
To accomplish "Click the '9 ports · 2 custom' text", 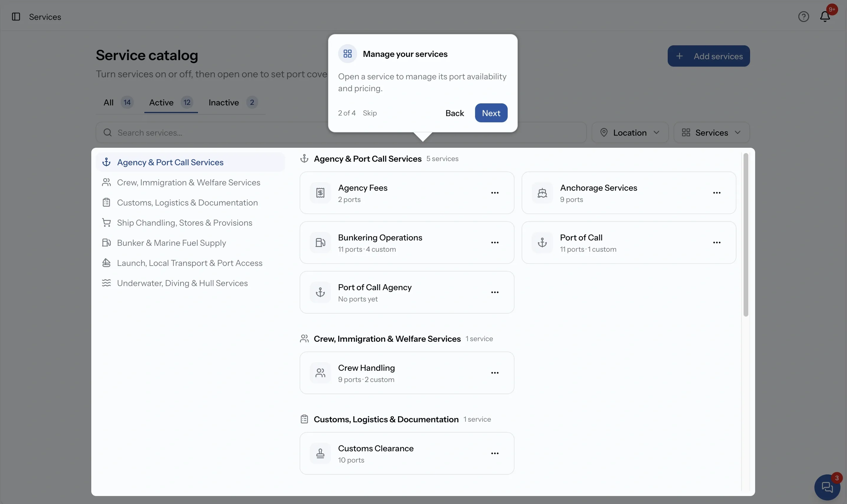I will pos(366,379).
